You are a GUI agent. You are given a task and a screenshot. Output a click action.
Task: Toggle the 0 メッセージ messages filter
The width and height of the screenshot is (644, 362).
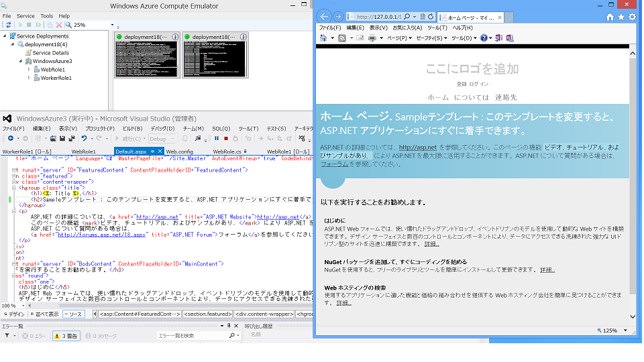(x=102, y=336)
